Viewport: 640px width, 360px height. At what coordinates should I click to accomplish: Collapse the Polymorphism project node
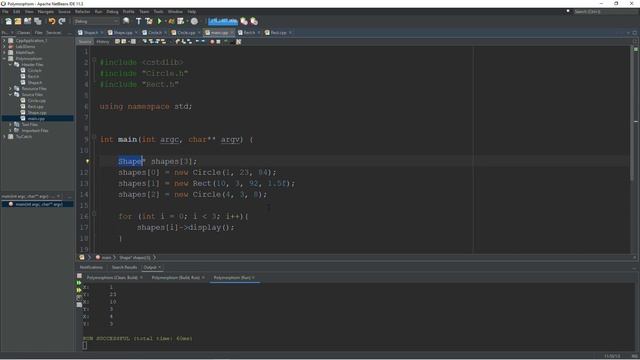click(x=4, y=58)
